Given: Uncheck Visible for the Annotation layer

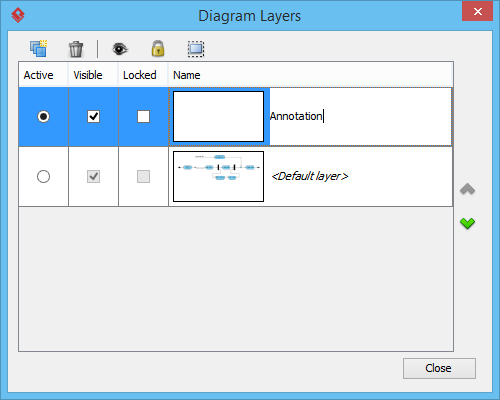Looking at the screenshot, I should coord(93,117).
